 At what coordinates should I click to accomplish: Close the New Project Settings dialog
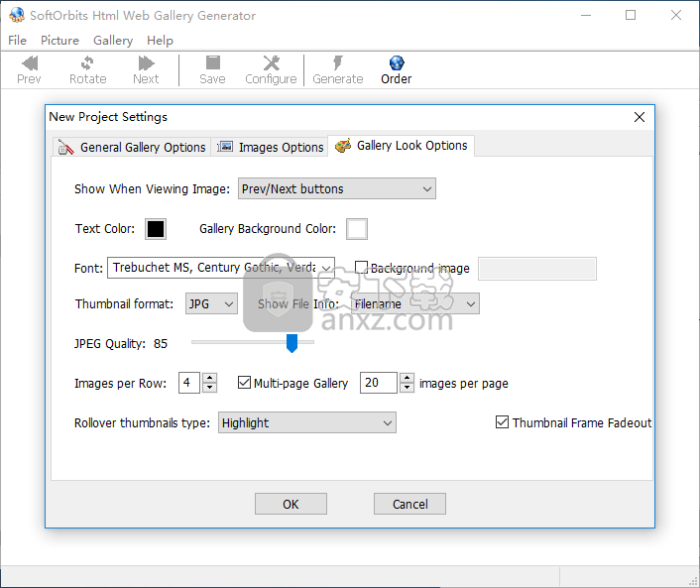[x=640, y=117]
